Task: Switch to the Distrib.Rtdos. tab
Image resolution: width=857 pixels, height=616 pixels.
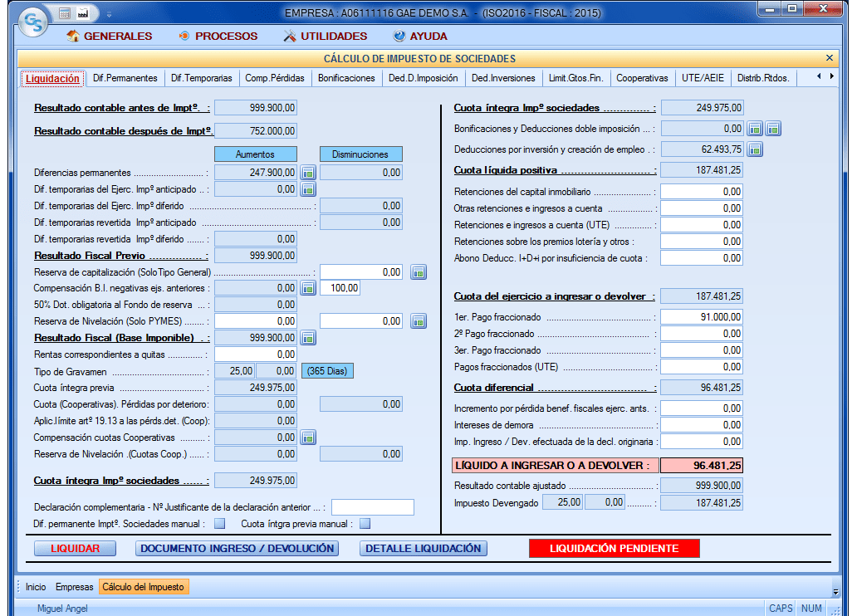Action: pos(763,78)
